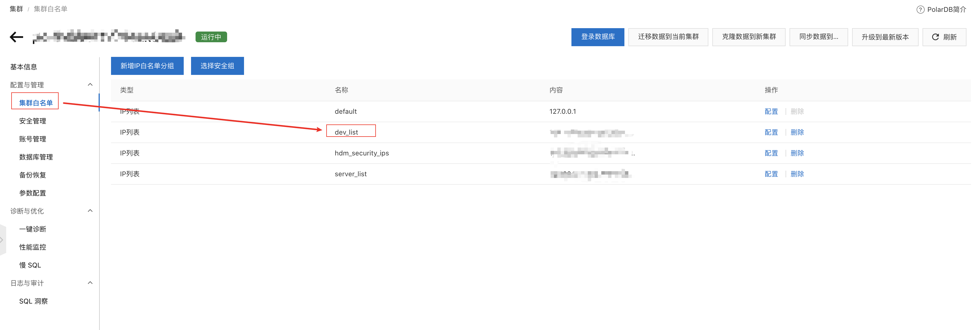
Task: Click 克隆数据到新集群 button
Action: click(748, 37)
